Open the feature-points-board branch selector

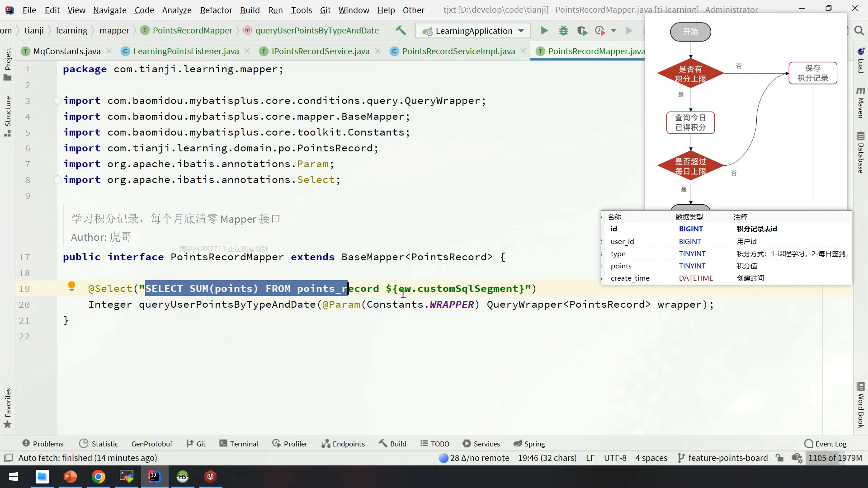pyautogui.click(x=723, y=458)
